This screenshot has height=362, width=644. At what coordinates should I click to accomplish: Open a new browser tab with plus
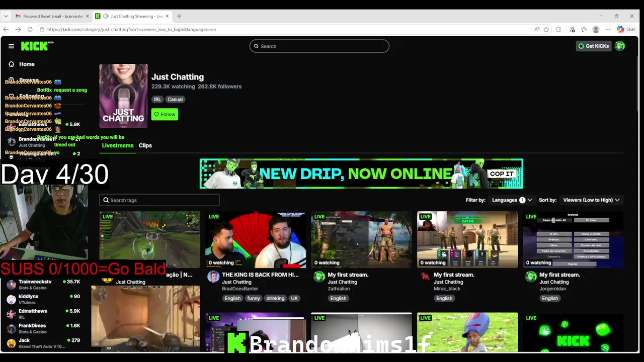point(179,16)
